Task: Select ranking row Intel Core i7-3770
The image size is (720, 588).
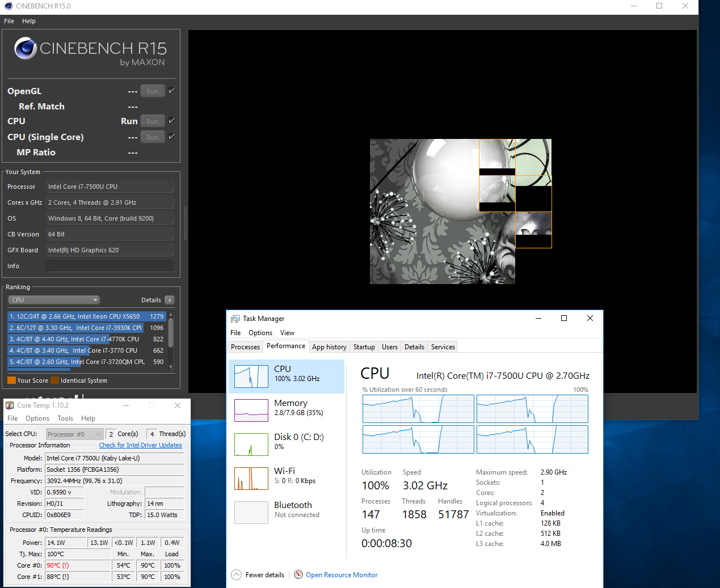Action: (x=86, y=350)
